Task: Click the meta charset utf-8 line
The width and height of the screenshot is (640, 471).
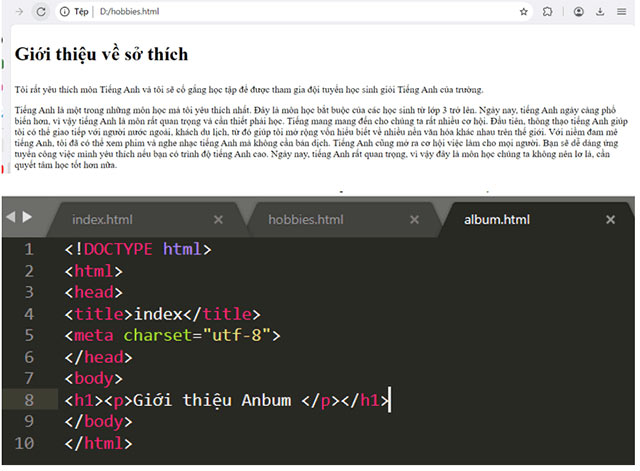Action: pos(172,335)
